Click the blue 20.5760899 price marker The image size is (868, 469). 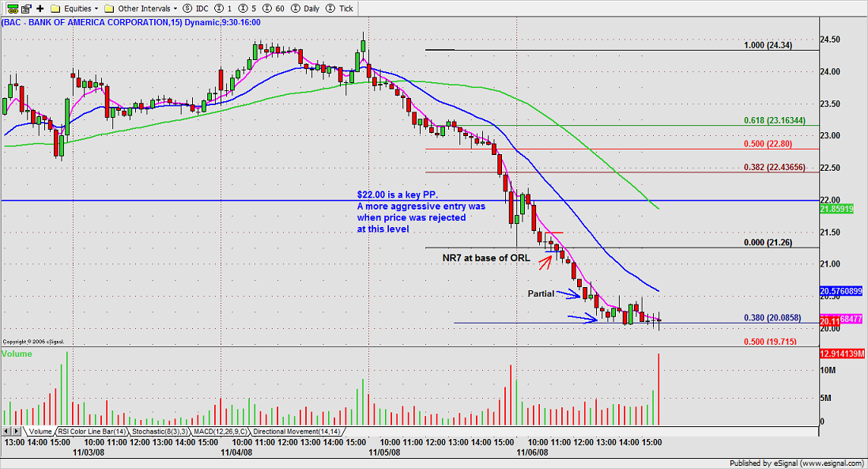pos(841,291)
